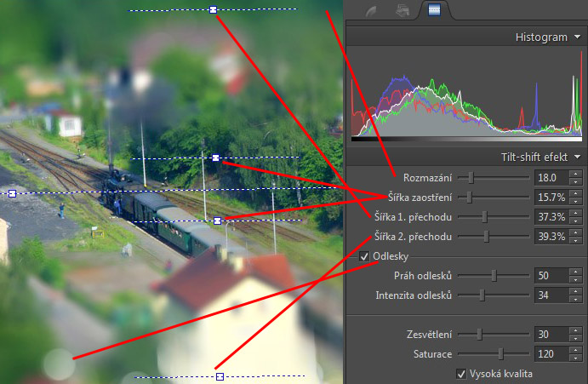The image size is (588, 384).
Task: Click the topmost tilt-shift line handle
Action: [213, 10]
